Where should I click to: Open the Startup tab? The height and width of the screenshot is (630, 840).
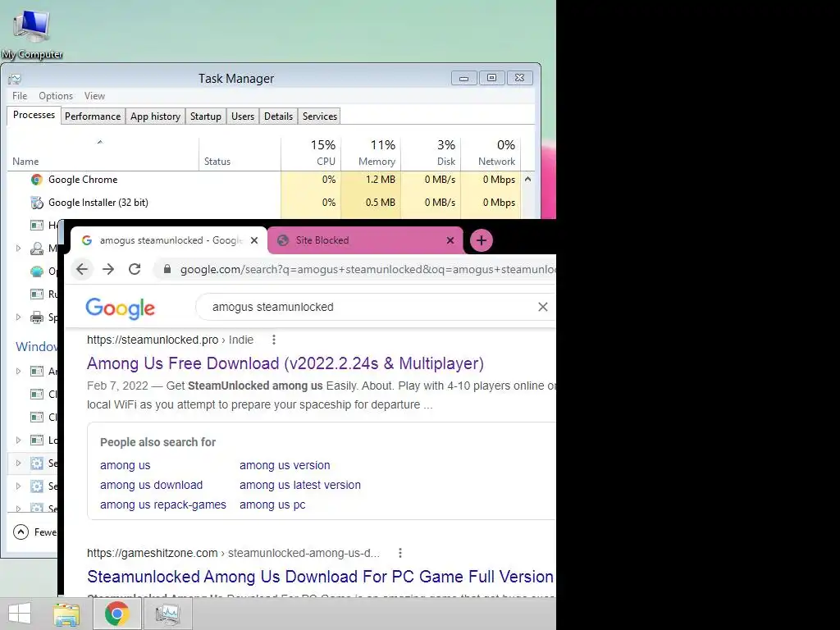206,116
